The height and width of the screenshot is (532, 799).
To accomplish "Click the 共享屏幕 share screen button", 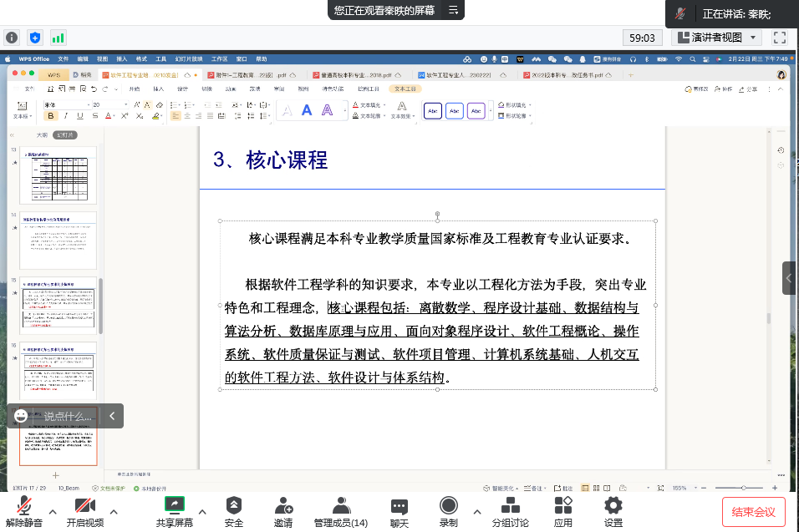I will click(x=174, y=511).
